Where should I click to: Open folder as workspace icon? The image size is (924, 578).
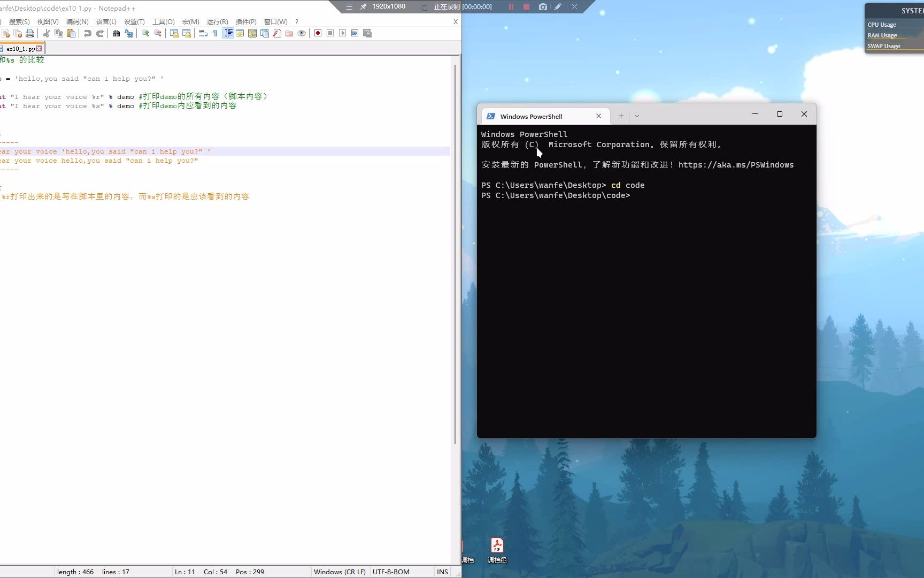289,33
